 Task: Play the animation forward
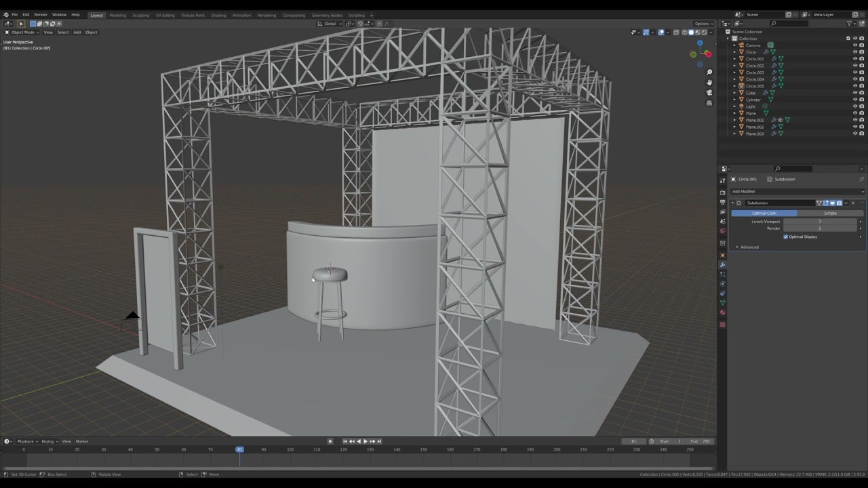click(x=366, y=441)
